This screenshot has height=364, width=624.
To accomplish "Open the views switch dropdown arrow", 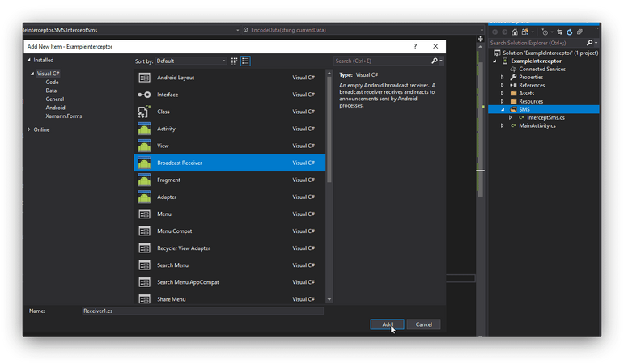I will [533, 32].
